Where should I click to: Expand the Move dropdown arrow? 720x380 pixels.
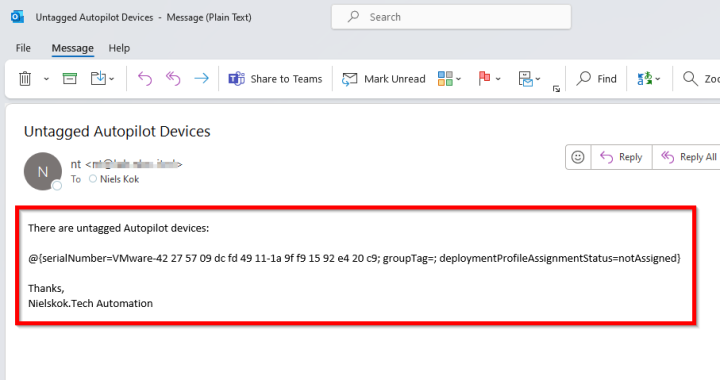(x=112, y=79)
